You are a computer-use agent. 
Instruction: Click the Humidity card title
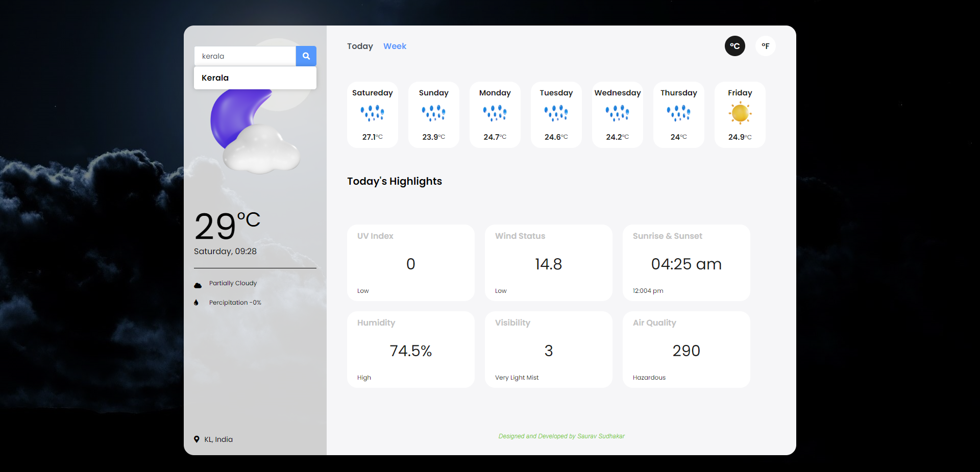(376, 322)
